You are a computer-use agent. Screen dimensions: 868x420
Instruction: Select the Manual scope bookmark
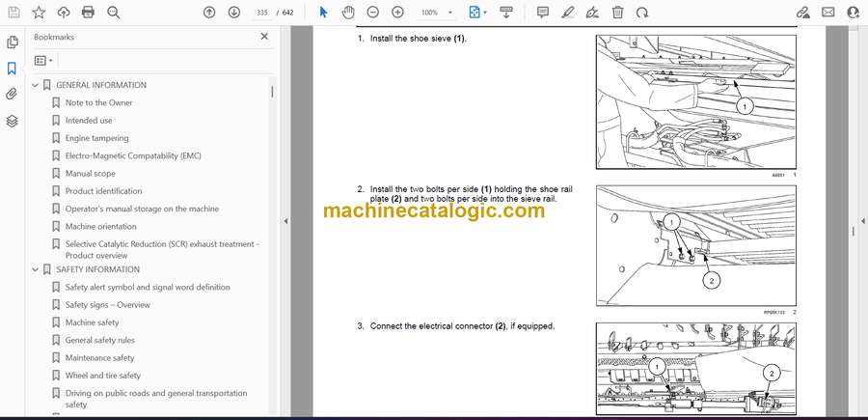(x=91, y=174)
